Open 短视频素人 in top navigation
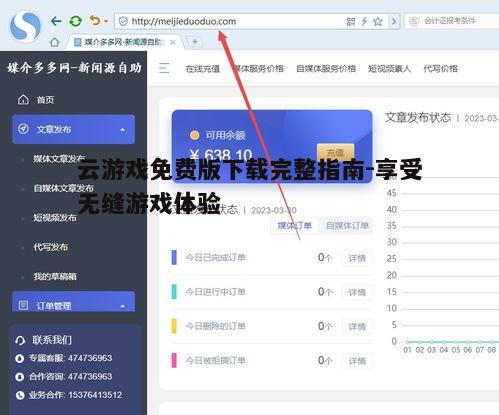Viewport: 499px width, 415px height. (x=389, y=69)
